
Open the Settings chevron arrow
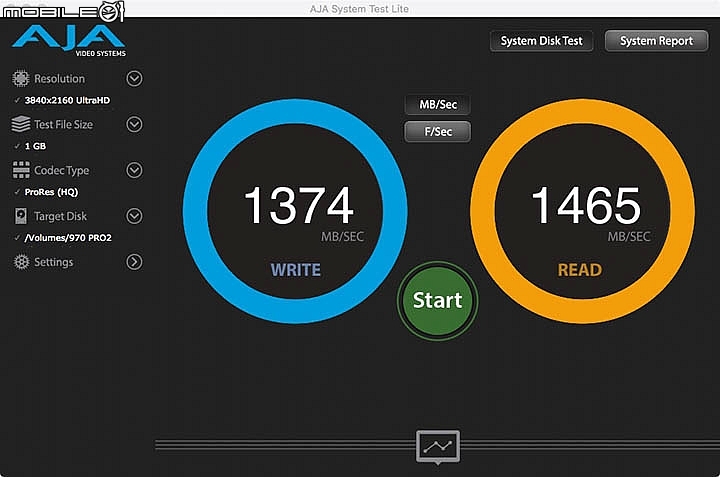coord(134,262)
